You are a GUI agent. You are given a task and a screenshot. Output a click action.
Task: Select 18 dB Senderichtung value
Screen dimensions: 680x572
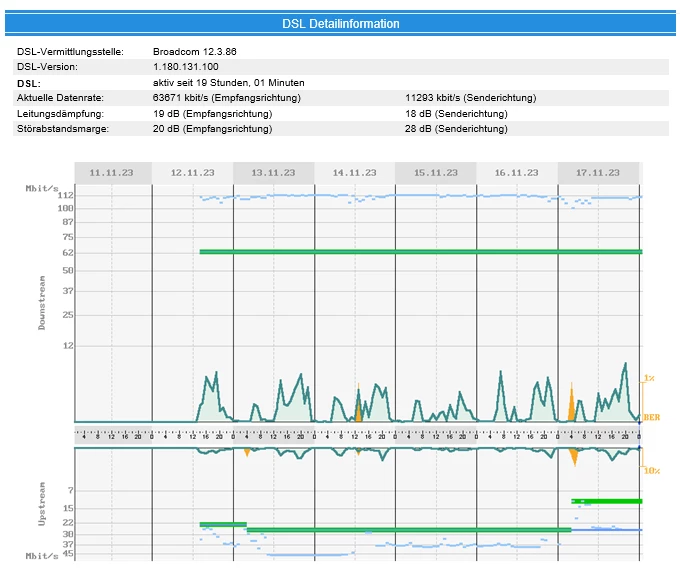[x=456, y=114]
